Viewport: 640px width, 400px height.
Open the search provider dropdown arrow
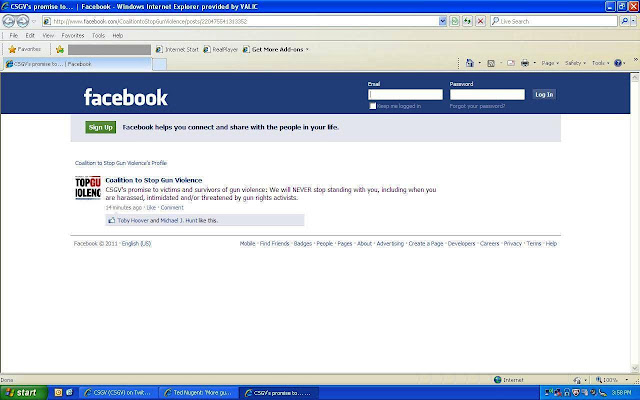coord(633,21)
